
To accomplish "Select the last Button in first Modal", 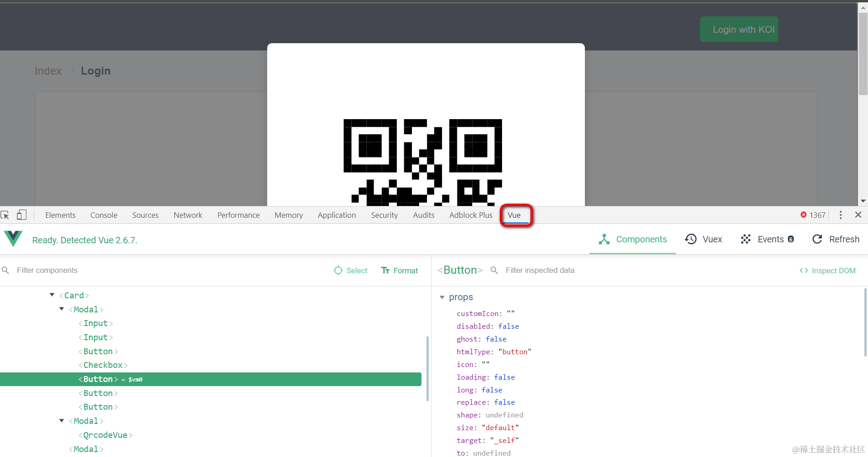I will pyautogui.click(x=98, y=407).
